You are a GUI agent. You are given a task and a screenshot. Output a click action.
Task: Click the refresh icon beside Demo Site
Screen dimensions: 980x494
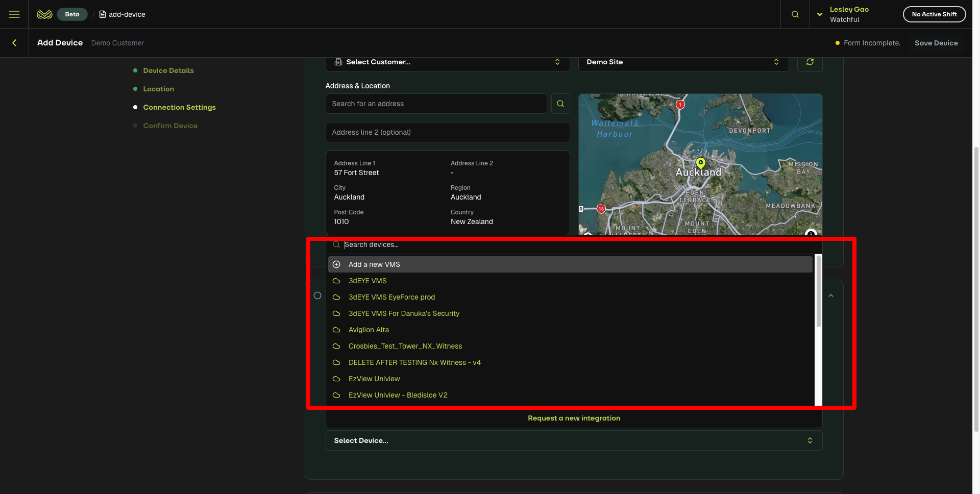coord(810,62)
